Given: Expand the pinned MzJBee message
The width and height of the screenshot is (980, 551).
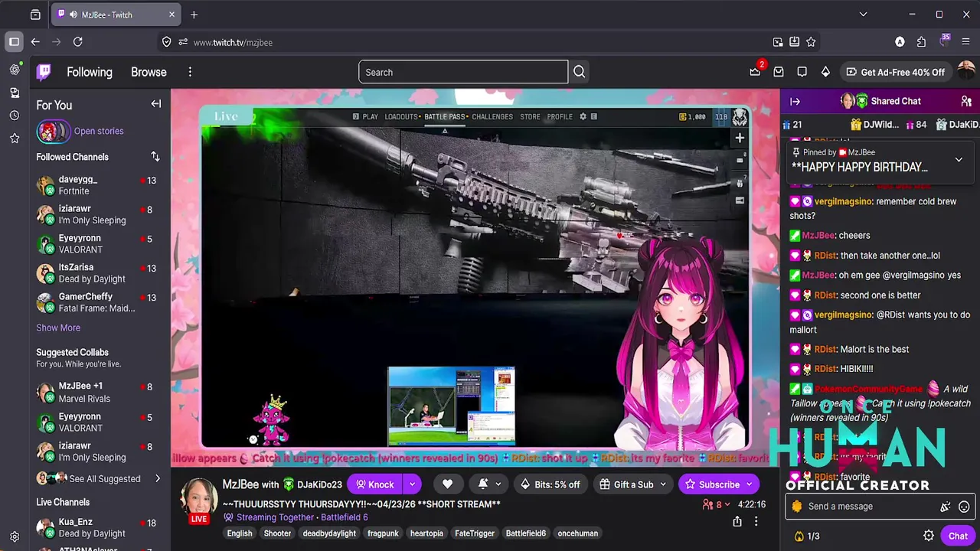Looking at the screenshot, I should pyautogui.click(x=959, y=160).
